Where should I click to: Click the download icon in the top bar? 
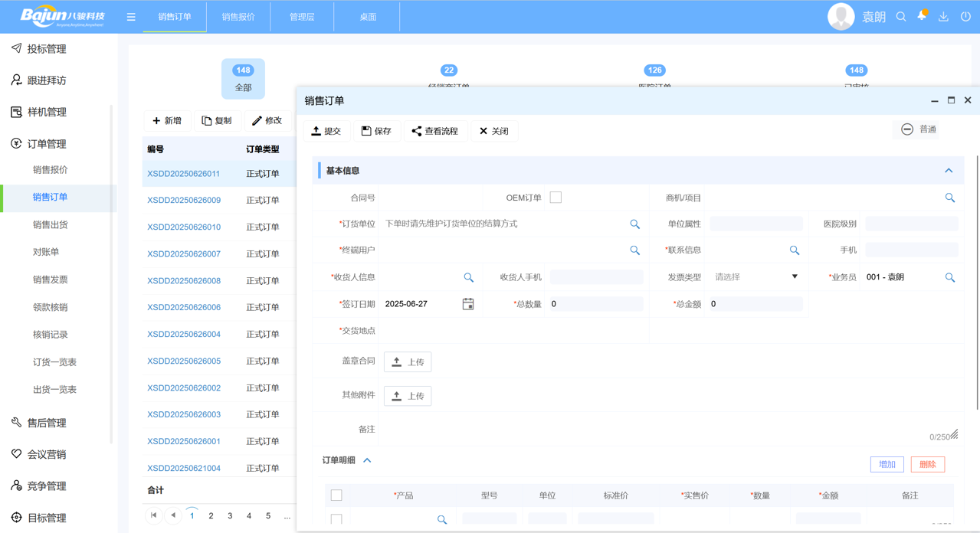[x=943, y=15]
